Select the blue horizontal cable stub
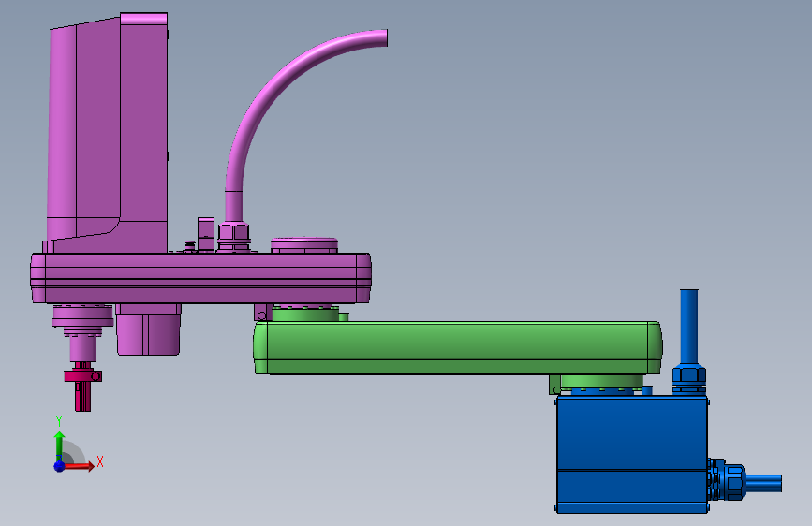 coord(764,484)
